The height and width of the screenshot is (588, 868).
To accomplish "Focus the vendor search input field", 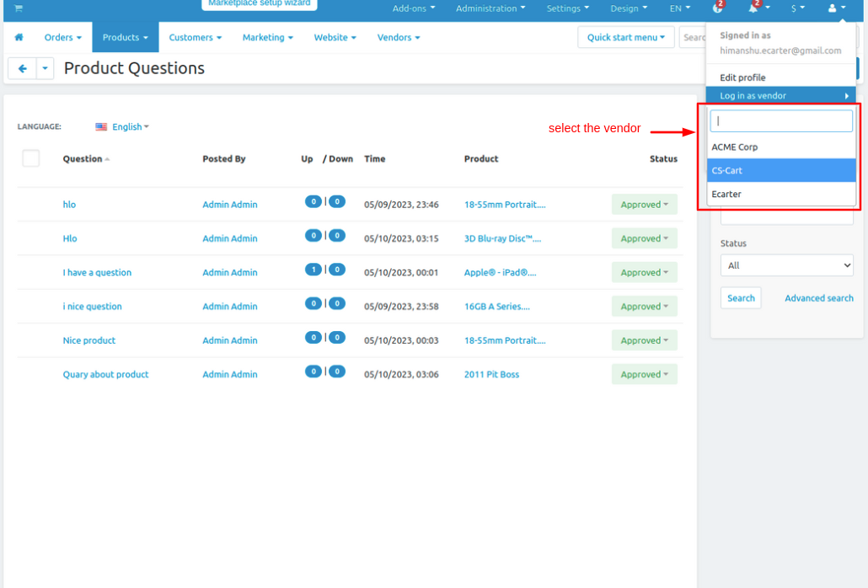I will click(x=781, y=120).
